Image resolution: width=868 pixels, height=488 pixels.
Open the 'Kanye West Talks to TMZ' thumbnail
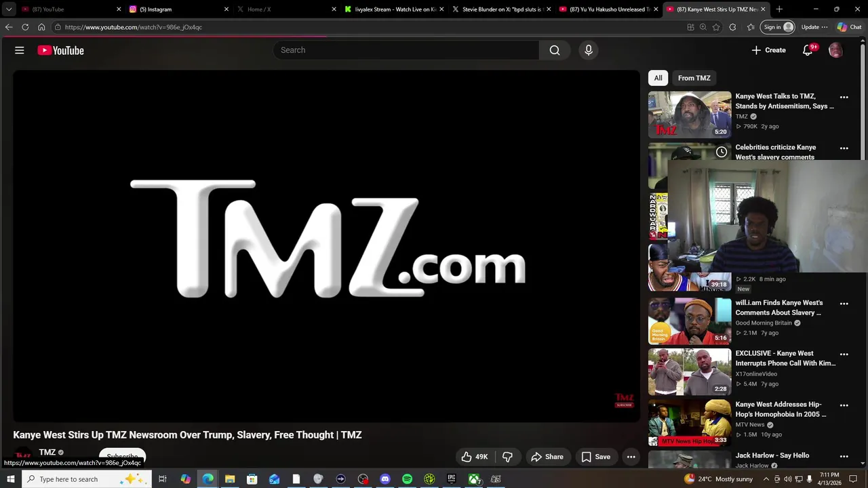690,115
